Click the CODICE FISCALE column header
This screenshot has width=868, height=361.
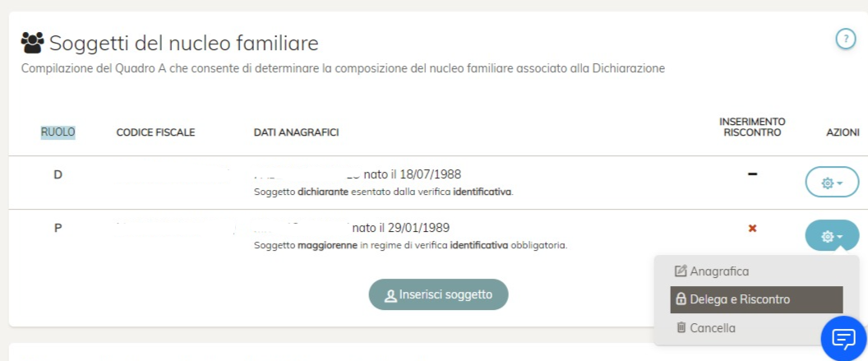click(x=155, y=133)
